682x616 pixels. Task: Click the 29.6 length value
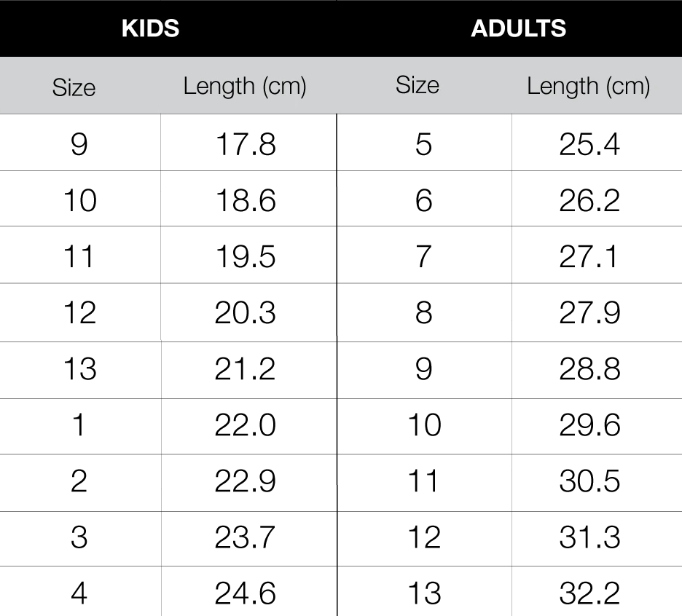point(589,425)
